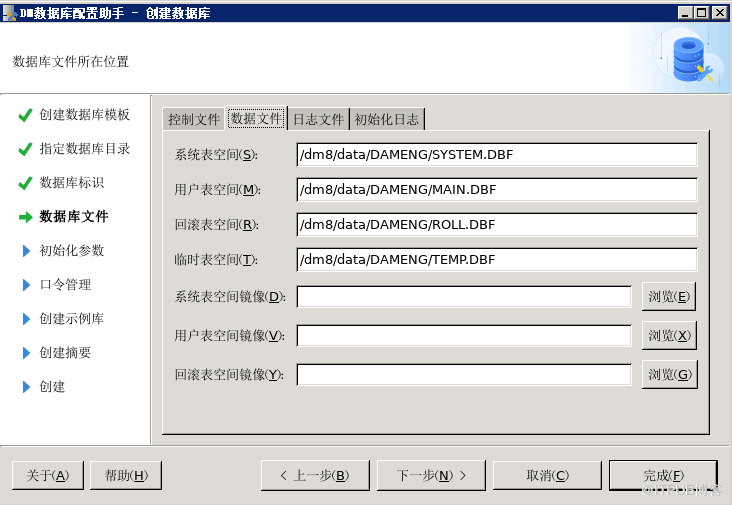Maximize the 创建数据库 window

[702, 13]
